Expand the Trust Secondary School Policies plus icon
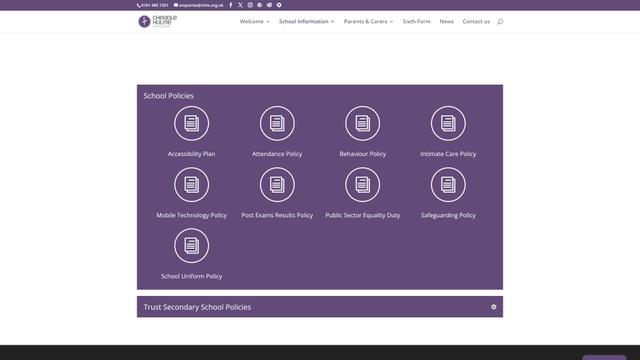The height and width of the screenshot is (360, 640). 493,307
